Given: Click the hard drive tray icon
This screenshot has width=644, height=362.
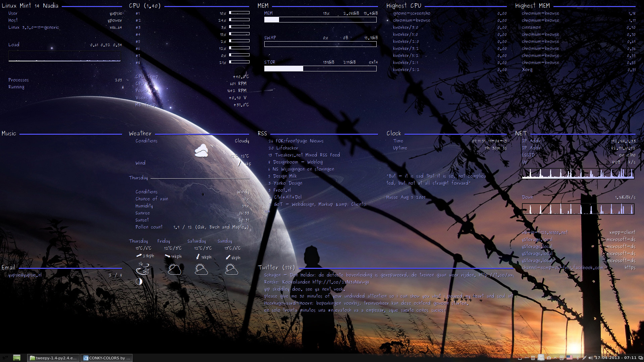Looking at the screenshot, I should (x=541, y=357).
